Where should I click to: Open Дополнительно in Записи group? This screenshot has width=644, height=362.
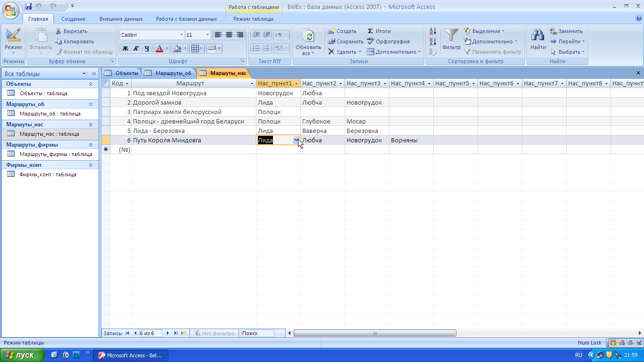pyautogui.click(x=394, y=52)
